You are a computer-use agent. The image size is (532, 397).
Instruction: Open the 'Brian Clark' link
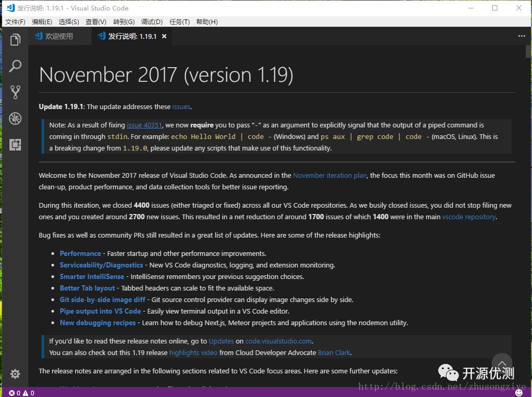[x=334, y=352]
